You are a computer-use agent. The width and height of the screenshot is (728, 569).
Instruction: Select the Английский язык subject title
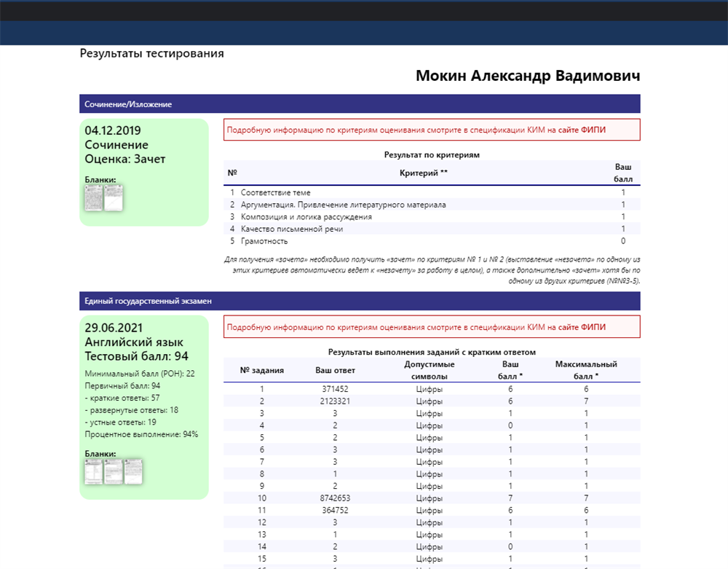point(134,342)
